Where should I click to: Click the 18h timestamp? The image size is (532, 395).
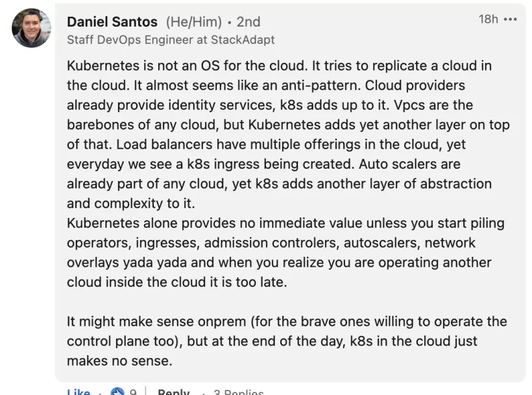point(487,19)
